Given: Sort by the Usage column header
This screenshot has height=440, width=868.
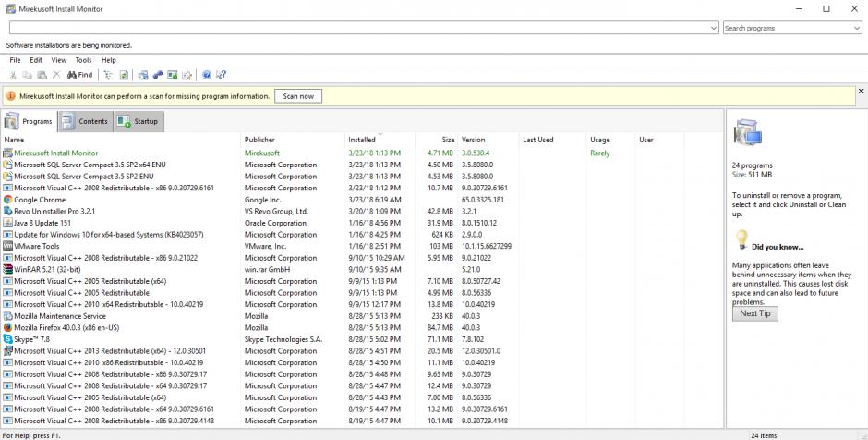Looking at the screenshot, I should 610,141.
